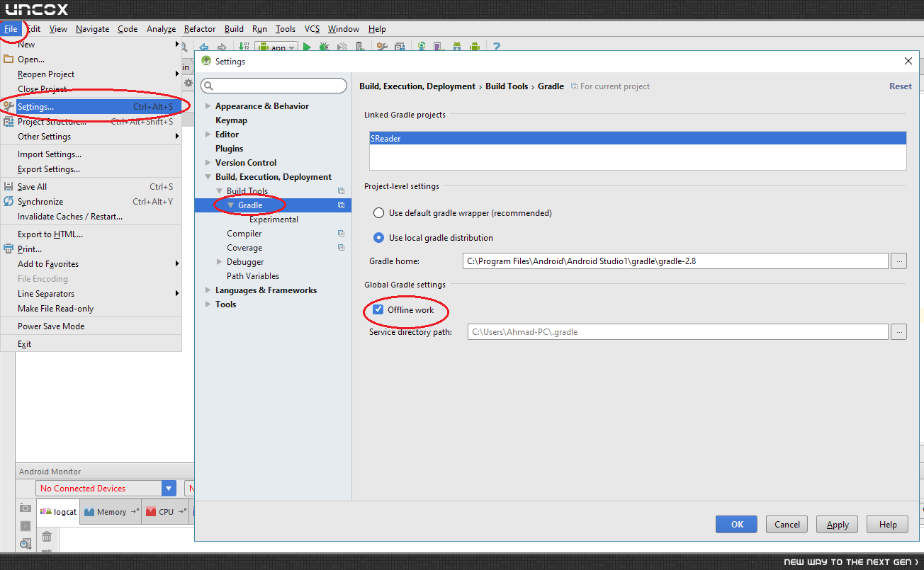924x570 pixels.
Task: Collapse Build, Execution, Deployment node
Action: coord(208,177)
